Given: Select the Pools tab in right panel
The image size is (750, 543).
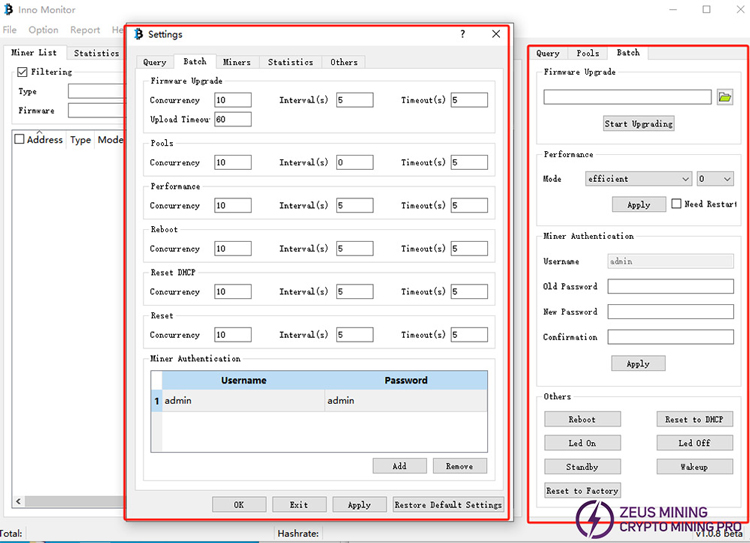Looking at the screenshot, I should pyautogui.click(x=587, y=53).
